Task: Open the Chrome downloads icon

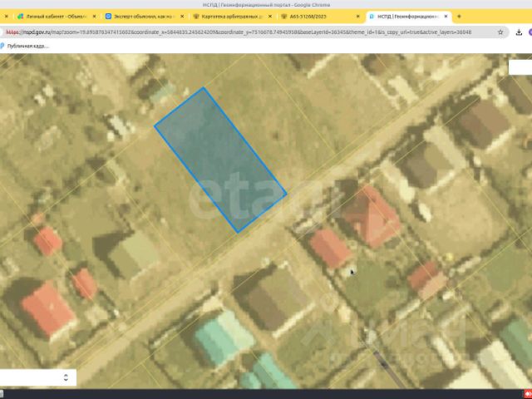Action: pyautogui.click(x=519, y=32)
